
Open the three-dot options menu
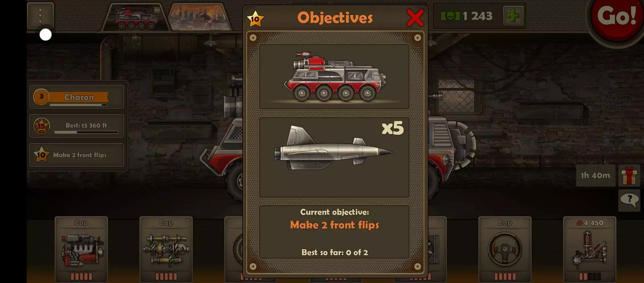pos(40,16)
